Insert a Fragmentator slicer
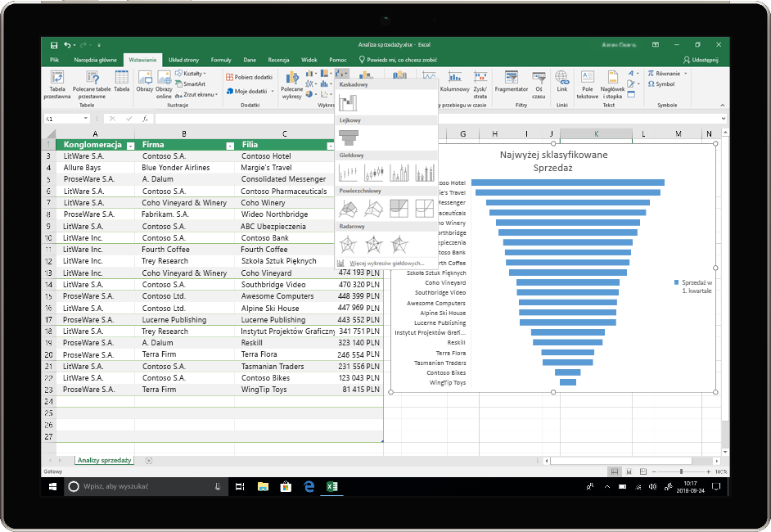Image resolution: width=771 pixels, height=532 pixels. [512, 82]
